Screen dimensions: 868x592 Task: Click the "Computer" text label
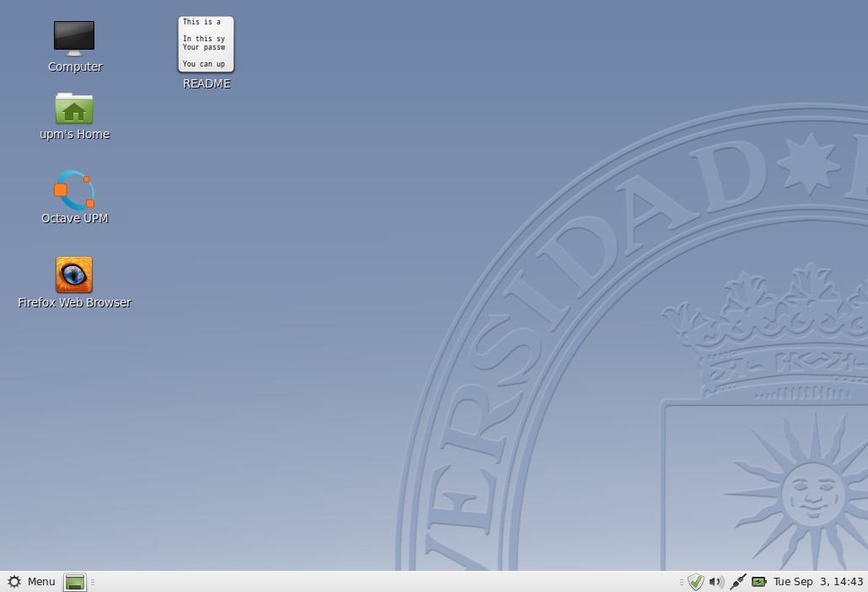(75, 67)
